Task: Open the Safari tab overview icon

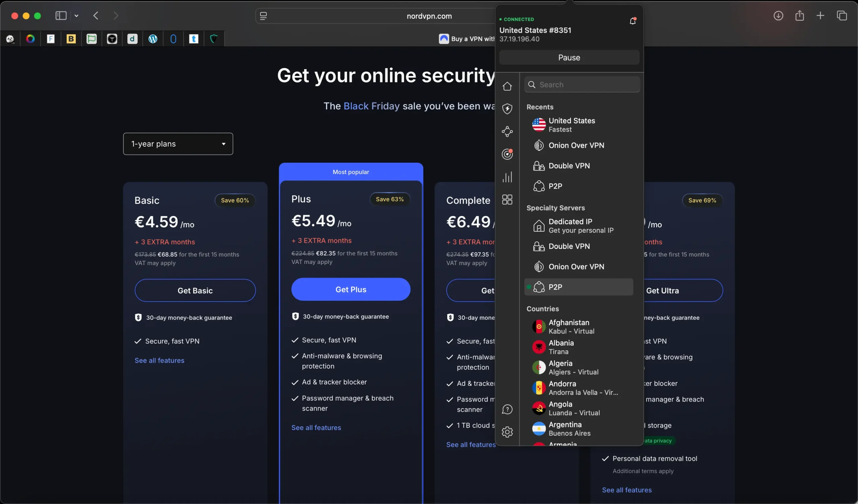Action: 842,15
